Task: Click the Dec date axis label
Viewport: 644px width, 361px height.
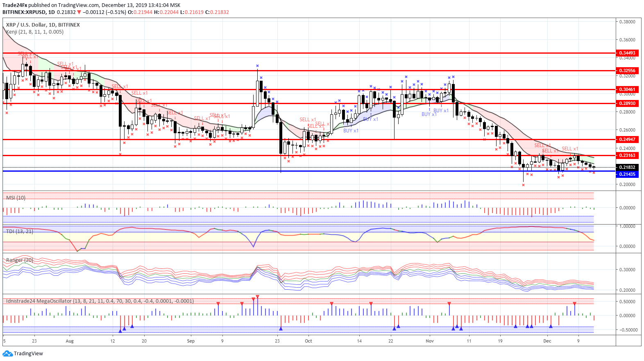Action: (x=547, y=341)
